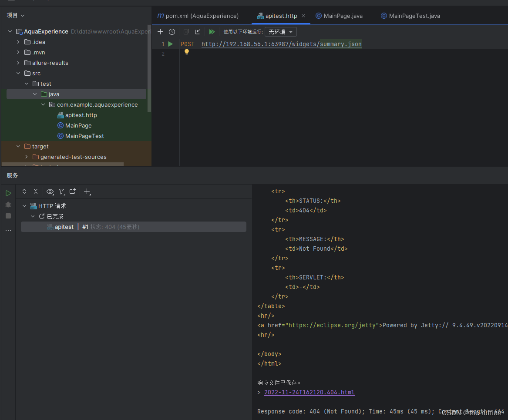This screenshot has height=420, width=508.
Task: Click the add service plus icon
Action: (x=87, y=192)
